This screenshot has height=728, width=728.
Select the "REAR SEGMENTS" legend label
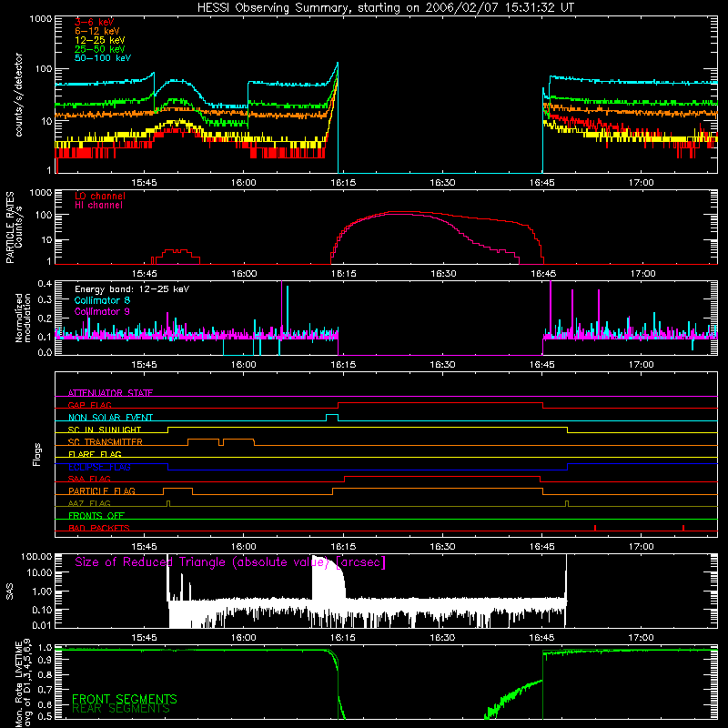coord(121,709)
